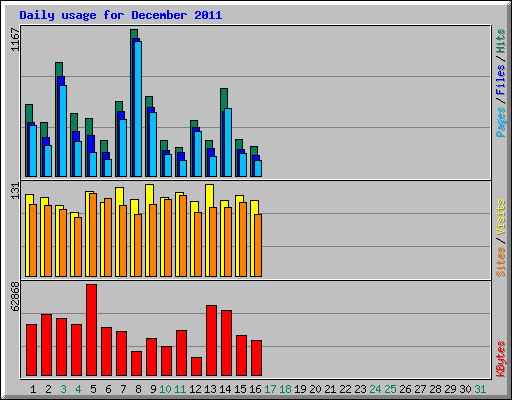Viewport: 512px width, 400px height.
Task: Click the Visits legend label
Action: (500, 217)
